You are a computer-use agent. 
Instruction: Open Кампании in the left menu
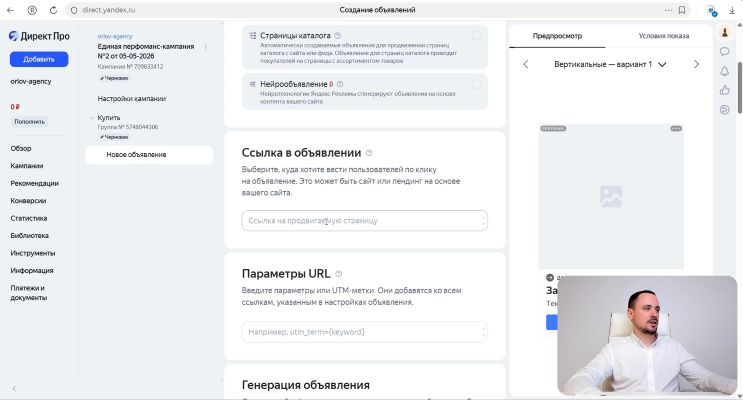[x=27, y=166]
